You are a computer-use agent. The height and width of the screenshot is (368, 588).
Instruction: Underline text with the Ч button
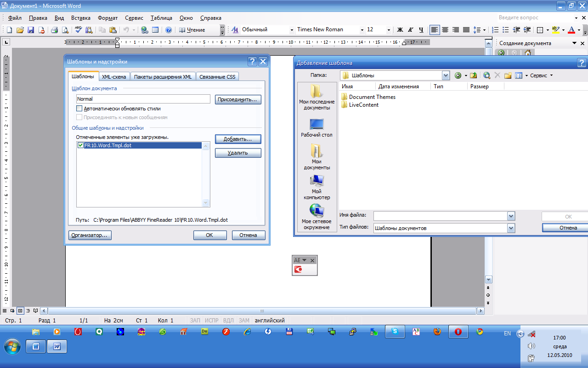click(421, 30)
